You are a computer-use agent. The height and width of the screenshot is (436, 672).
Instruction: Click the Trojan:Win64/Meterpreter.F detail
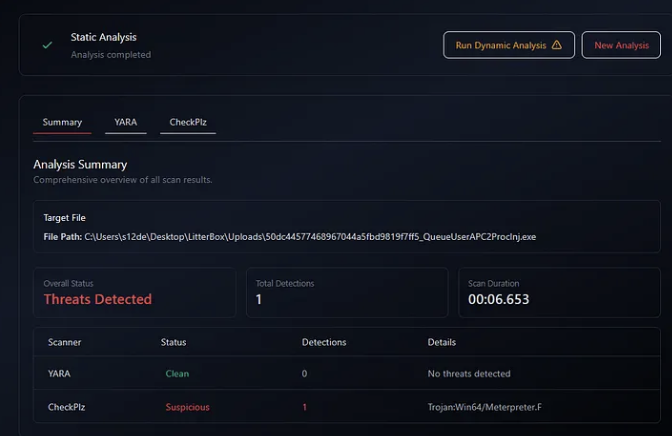482,407
